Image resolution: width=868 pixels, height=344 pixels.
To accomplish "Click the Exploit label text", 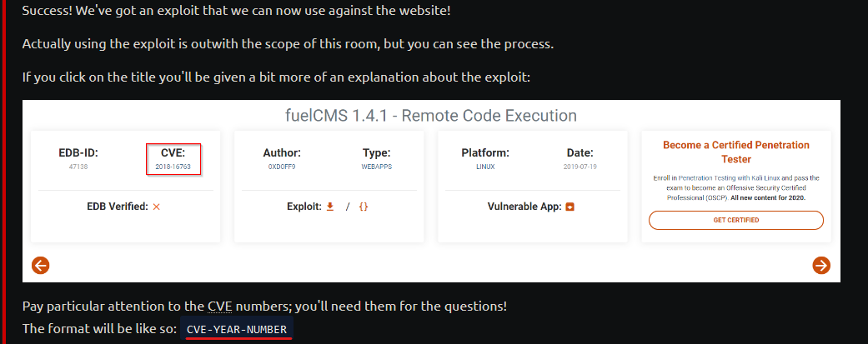I will click(304, 207).
